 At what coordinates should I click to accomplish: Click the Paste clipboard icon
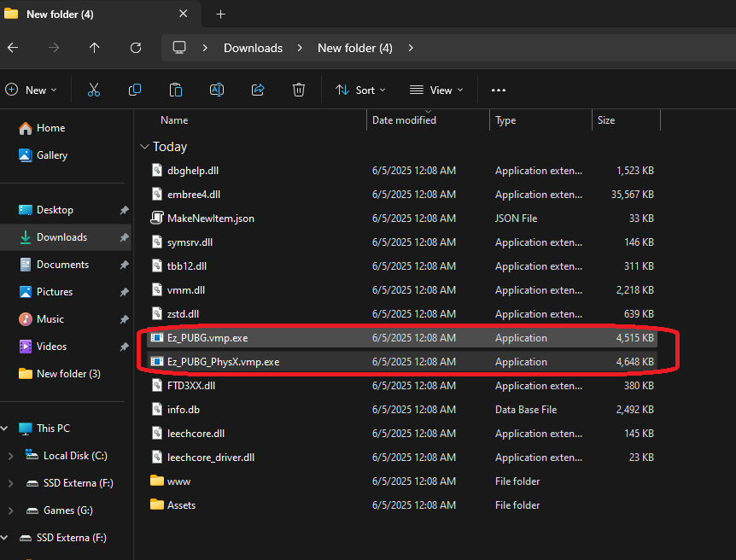(176, 90)
